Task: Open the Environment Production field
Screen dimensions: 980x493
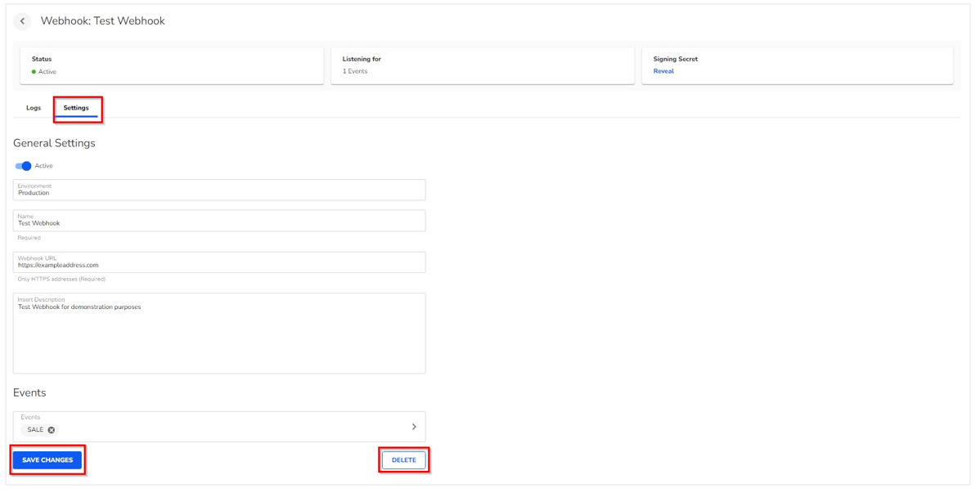Action: click(x=218, y=190)
